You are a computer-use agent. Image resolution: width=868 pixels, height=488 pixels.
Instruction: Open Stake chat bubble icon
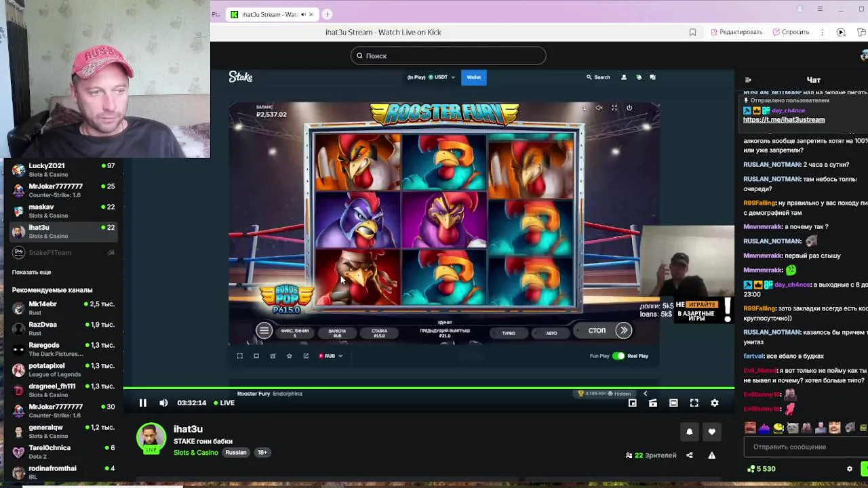[x=652, y=77]
